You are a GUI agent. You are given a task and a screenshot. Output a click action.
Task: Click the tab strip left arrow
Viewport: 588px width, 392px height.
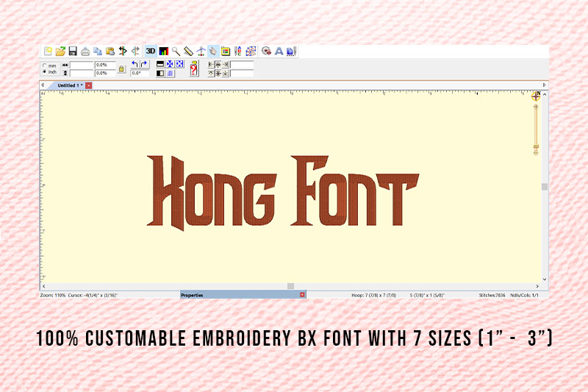coord(43,85)
